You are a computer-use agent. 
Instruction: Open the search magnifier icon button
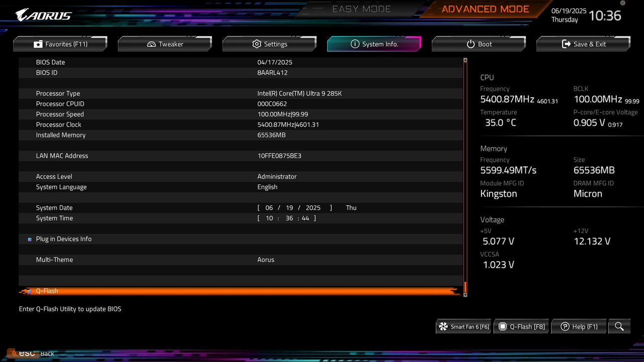click(x=619, y=327)
